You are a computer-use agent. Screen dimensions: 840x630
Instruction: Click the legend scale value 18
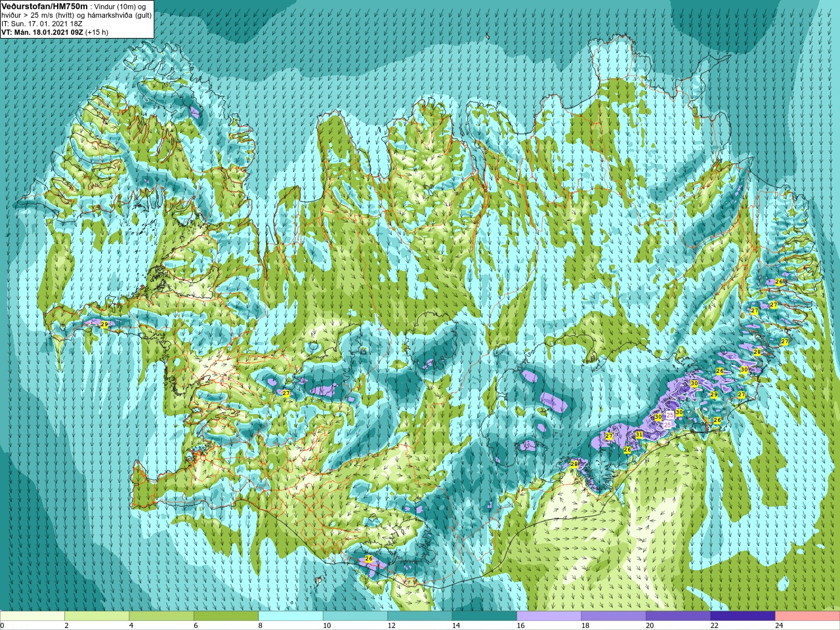(x=585, y=625)
